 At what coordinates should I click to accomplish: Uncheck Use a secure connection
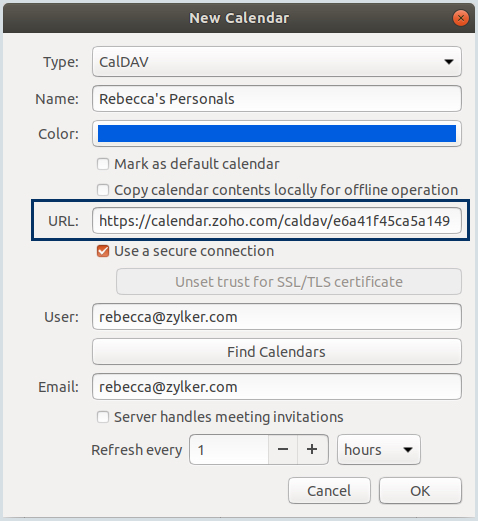pyautogui.click(x=103, y=251)
